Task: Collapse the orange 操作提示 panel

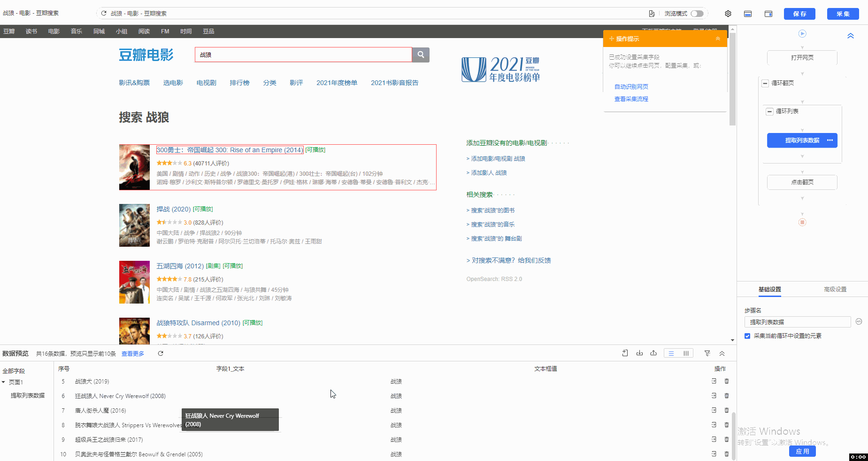Action: pos(718,39)
